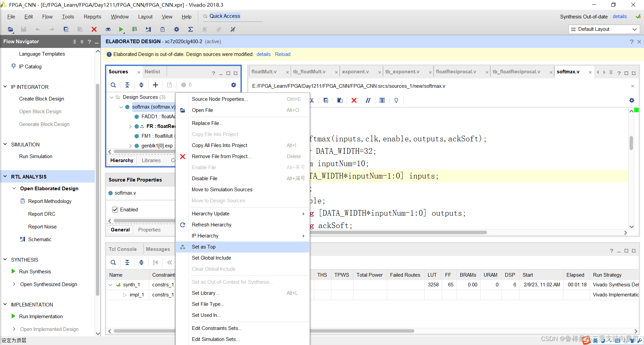Image resolution: width=644 pixels, height=345 pixels.
Task: Click the Sigma summation toolbar icon
Action: coord(191,29)
